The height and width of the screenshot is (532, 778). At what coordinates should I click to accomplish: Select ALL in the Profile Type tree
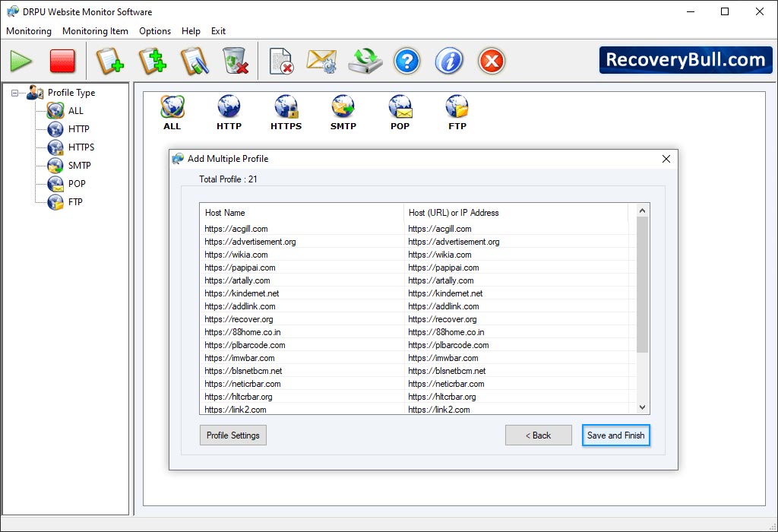tap(75, 111)
